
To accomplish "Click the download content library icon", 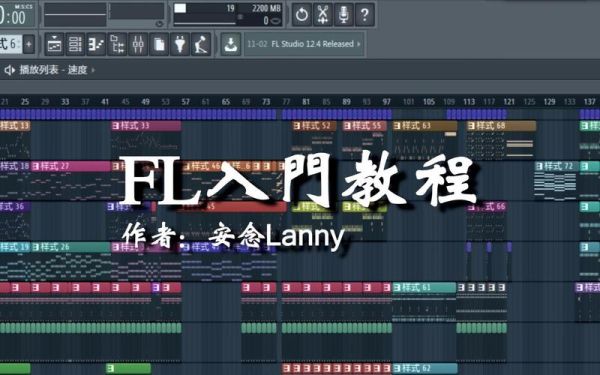I will tap(231, 44).
